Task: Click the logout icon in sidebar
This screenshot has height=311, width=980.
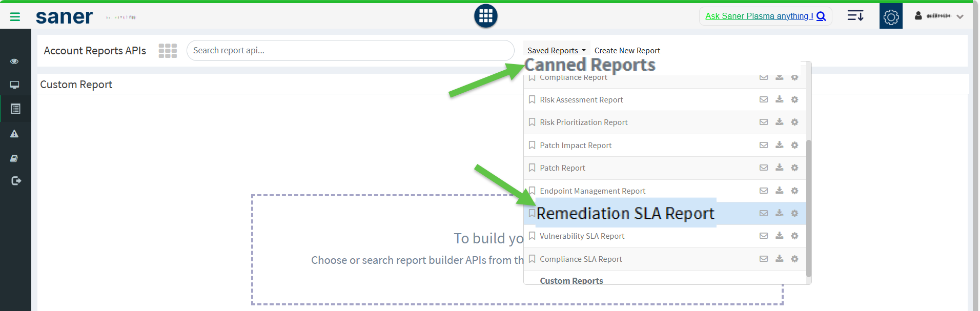Action: (16, 181)
